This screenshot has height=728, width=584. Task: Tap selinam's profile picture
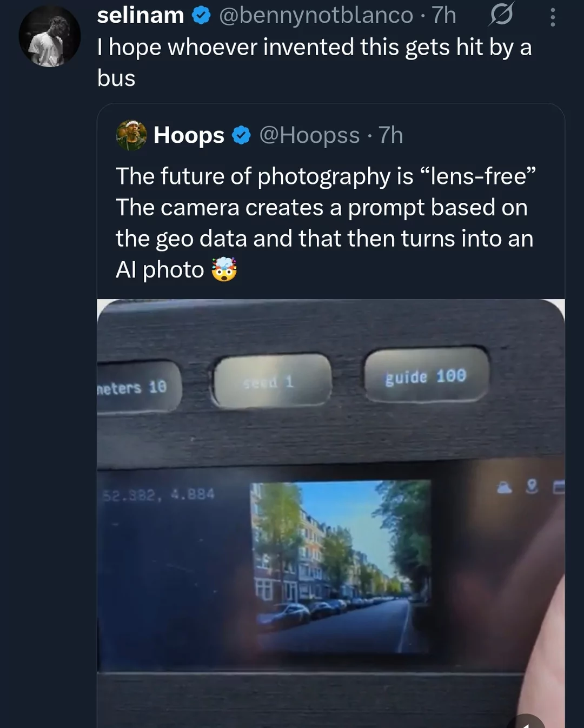pyautogui.click(x=50, y=37)
